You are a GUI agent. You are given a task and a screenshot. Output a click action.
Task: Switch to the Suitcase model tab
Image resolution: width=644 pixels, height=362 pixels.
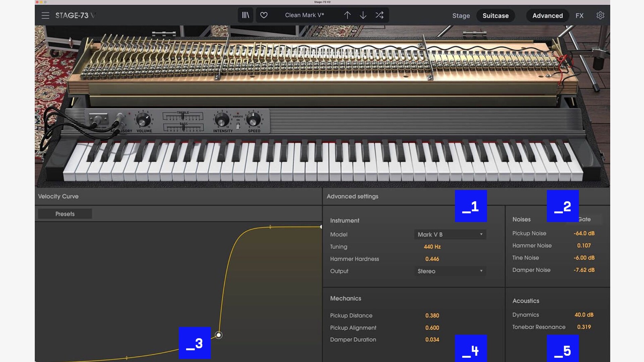(495, 16)
